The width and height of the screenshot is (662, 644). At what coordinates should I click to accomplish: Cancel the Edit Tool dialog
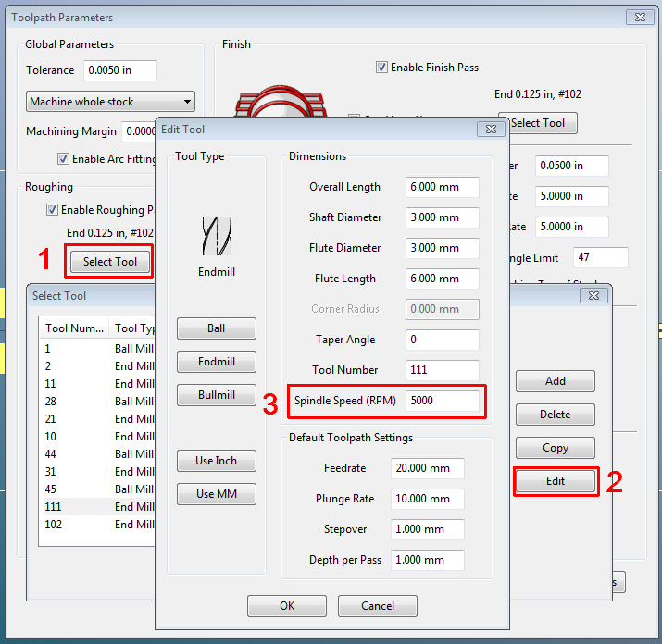click(x=378, y=606)
